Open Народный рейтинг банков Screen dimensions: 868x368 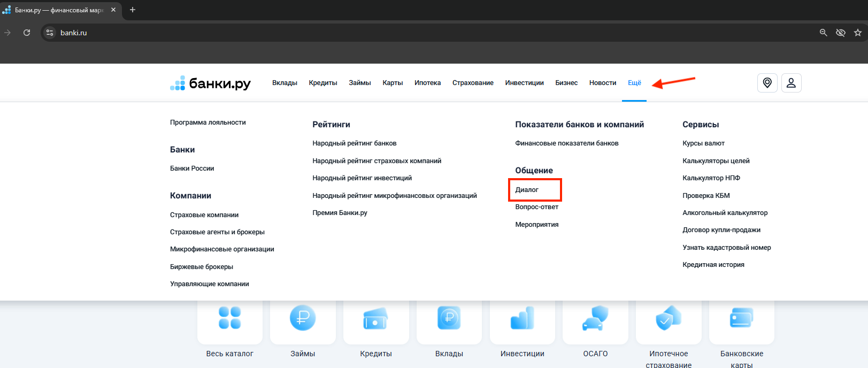tap(355, 143)
